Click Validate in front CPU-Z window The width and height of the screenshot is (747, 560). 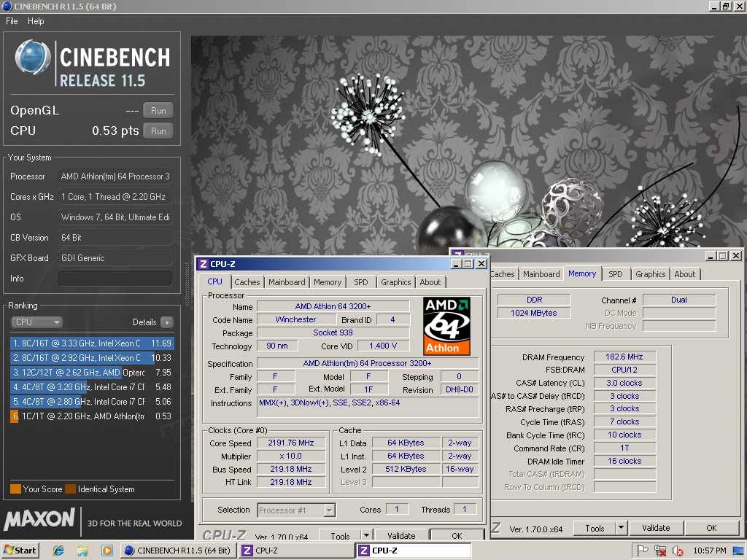coord(401,535)
